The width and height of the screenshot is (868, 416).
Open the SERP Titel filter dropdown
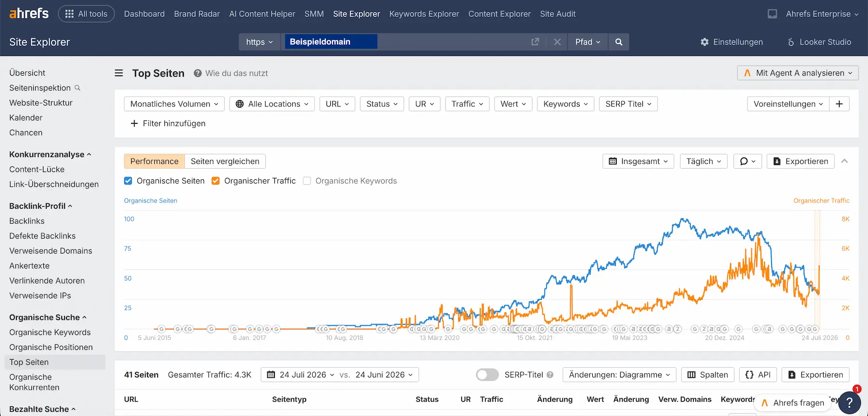coord(628,104)
